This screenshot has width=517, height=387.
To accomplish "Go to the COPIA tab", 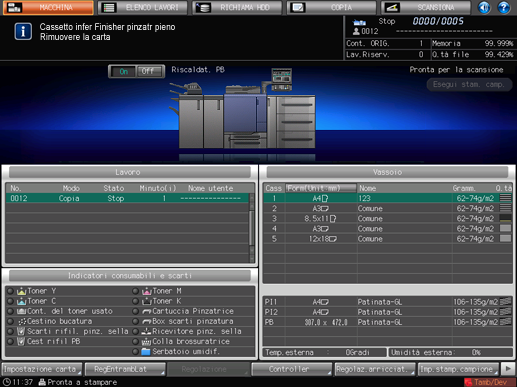I will tap(331, 7).
